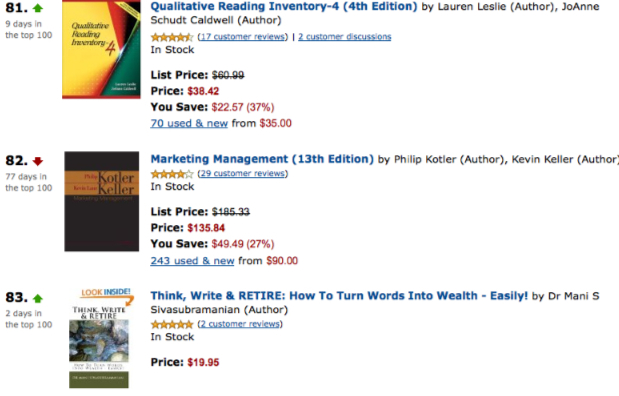
Task: View 2 customer discussions link
Action: (x=345, y=37)
